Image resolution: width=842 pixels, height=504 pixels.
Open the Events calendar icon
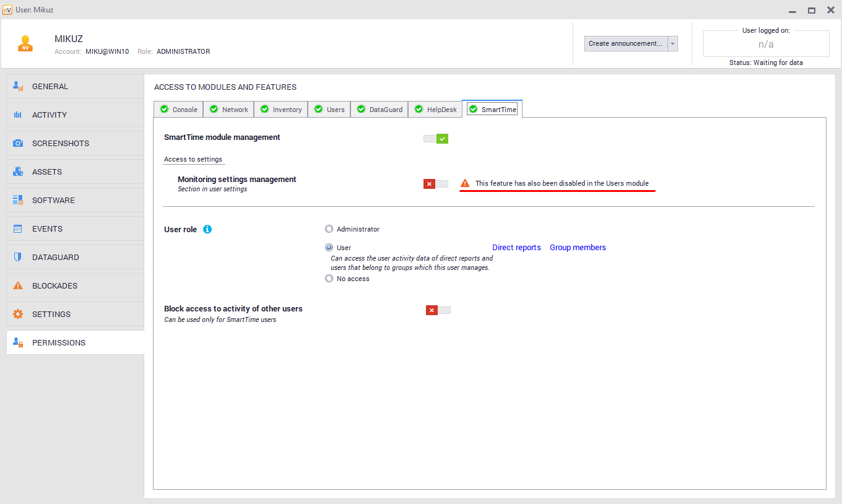18,229
